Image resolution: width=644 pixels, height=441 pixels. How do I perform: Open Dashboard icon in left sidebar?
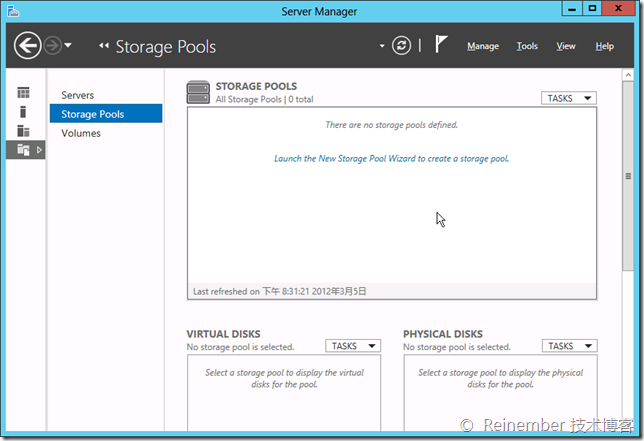click(x=23, y=93)
